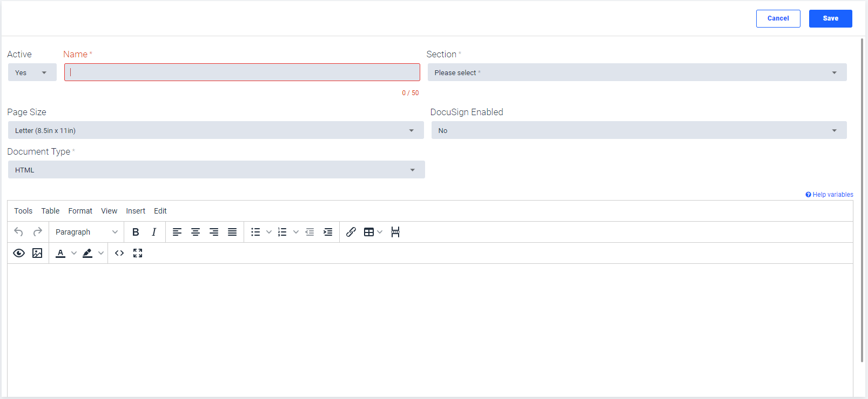Align text left
868x399 pixels.
[177, 232]
